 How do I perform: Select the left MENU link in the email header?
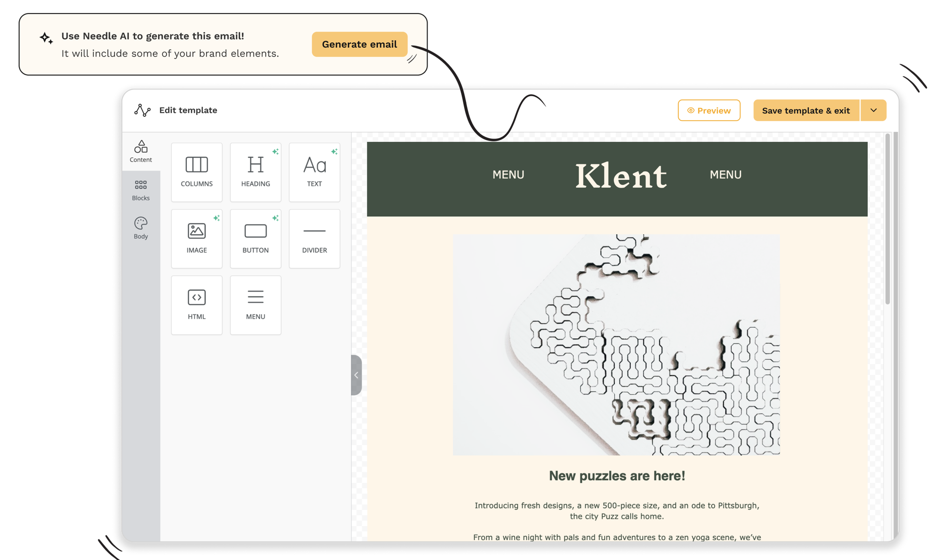pyautogui.click(x=508, y=175)
